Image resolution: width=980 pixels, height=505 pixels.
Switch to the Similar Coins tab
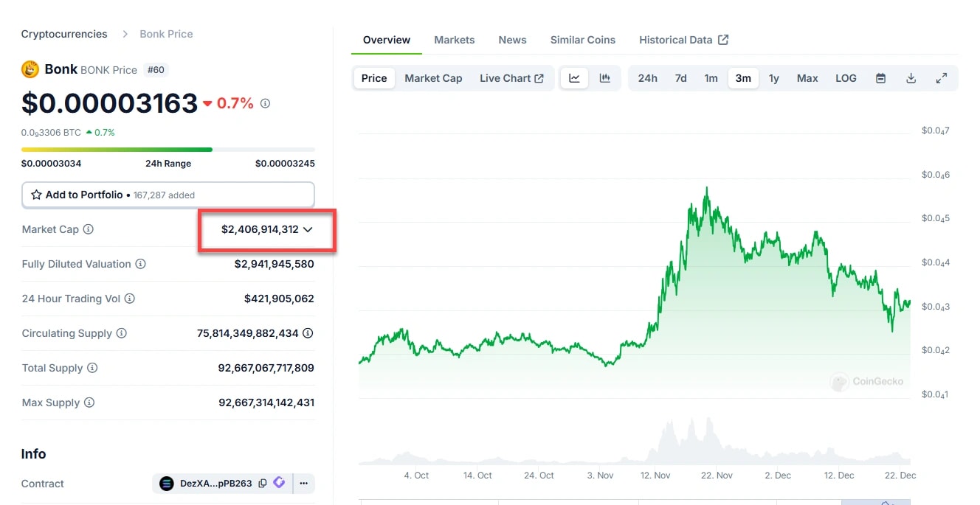582,40
